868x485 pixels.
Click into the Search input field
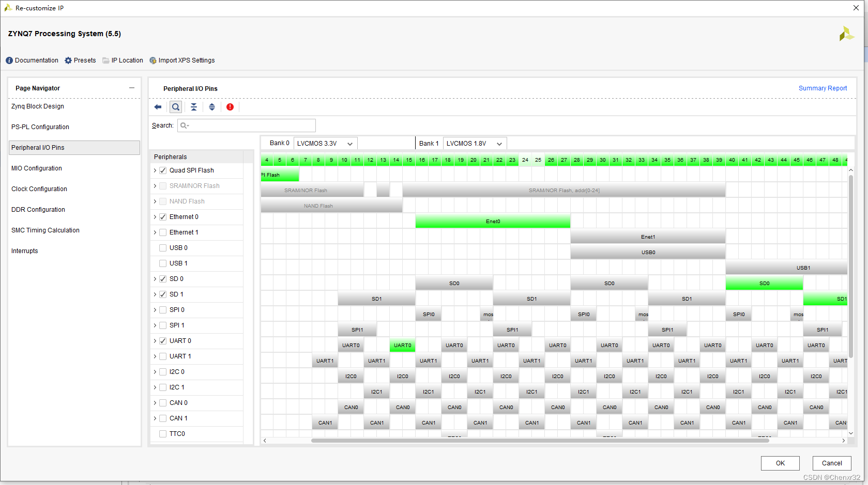(x=247, y=126)
